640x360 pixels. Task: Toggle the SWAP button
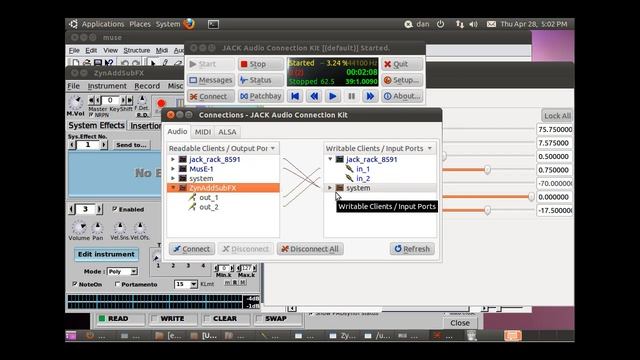(278, 319)
